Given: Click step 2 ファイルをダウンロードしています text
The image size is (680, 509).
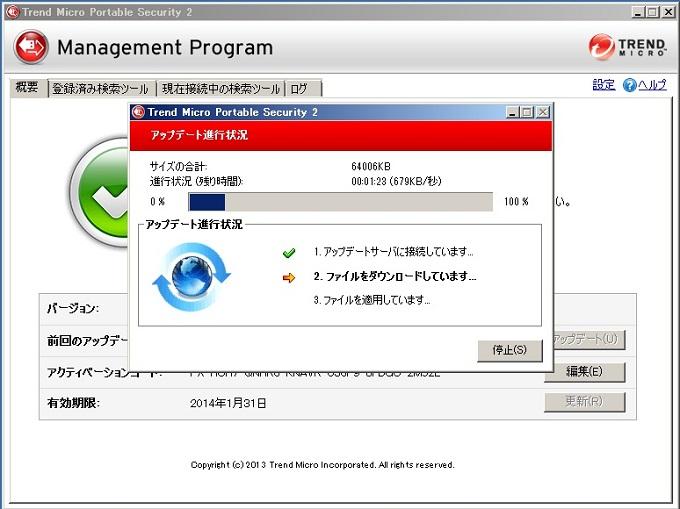Looking at the screenshot, I should pyautogui.click(x=395, y=276).
